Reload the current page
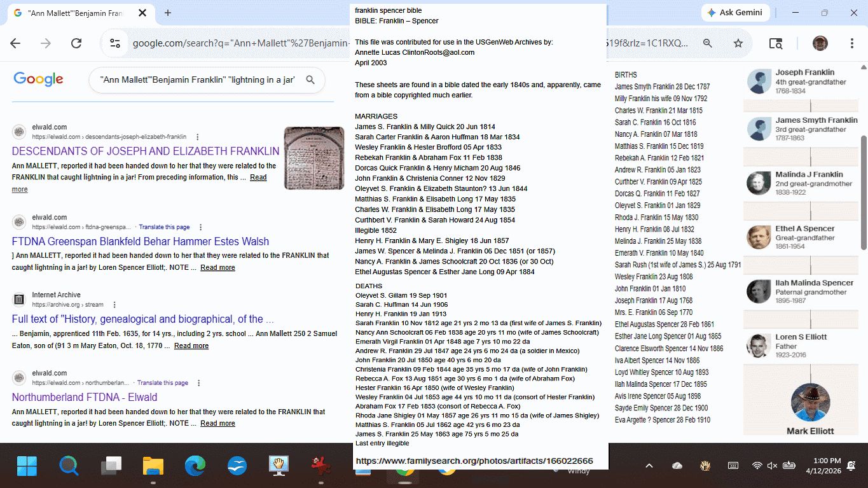Screen dimensions: 868x488 [x=76, y=43]
